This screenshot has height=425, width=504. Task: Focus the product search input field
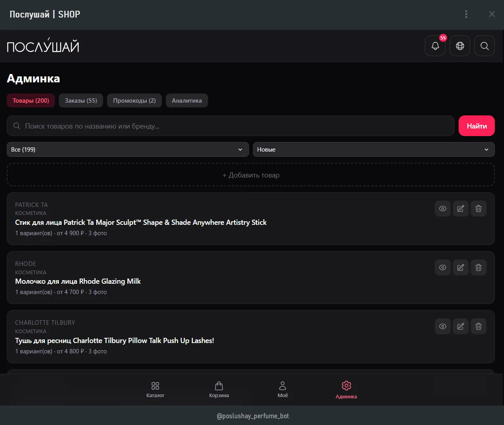pyautogui.click(x=231, y=126)
